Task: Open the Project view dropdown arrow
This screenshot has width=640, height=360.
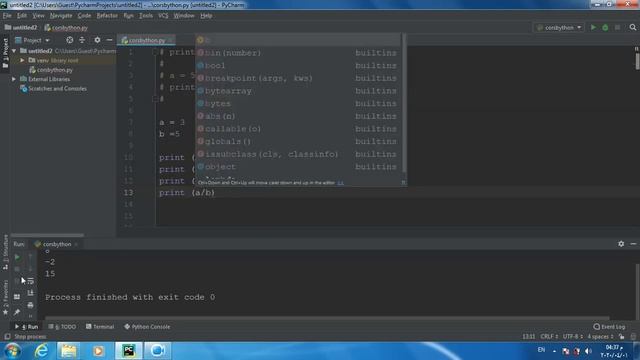Action: click(47, 40)
